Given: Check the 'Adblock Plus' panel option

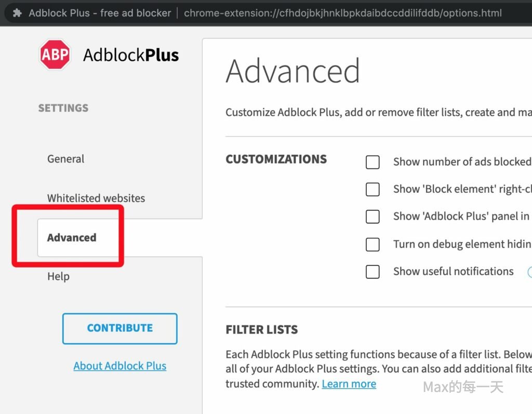Looking at the screenshot, I should (x=373, y=217).
